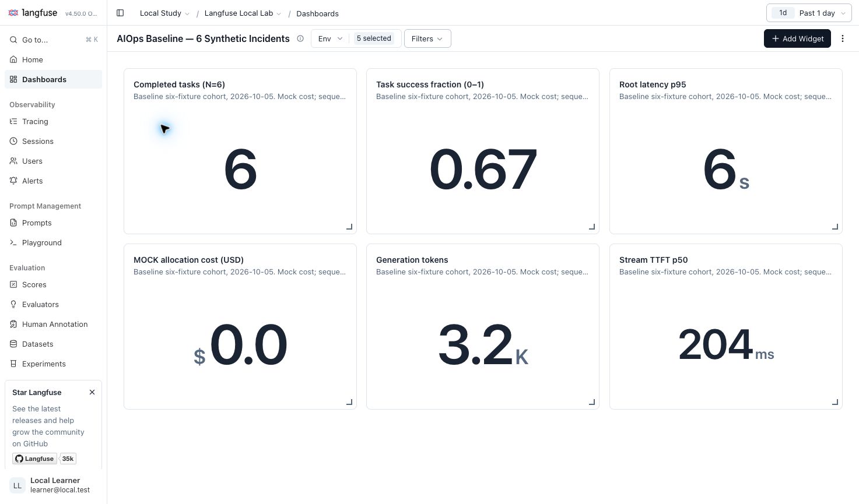Toggle the sidebar panel icon
Screen dimensions: 859x504
click(x=120, y=13)
